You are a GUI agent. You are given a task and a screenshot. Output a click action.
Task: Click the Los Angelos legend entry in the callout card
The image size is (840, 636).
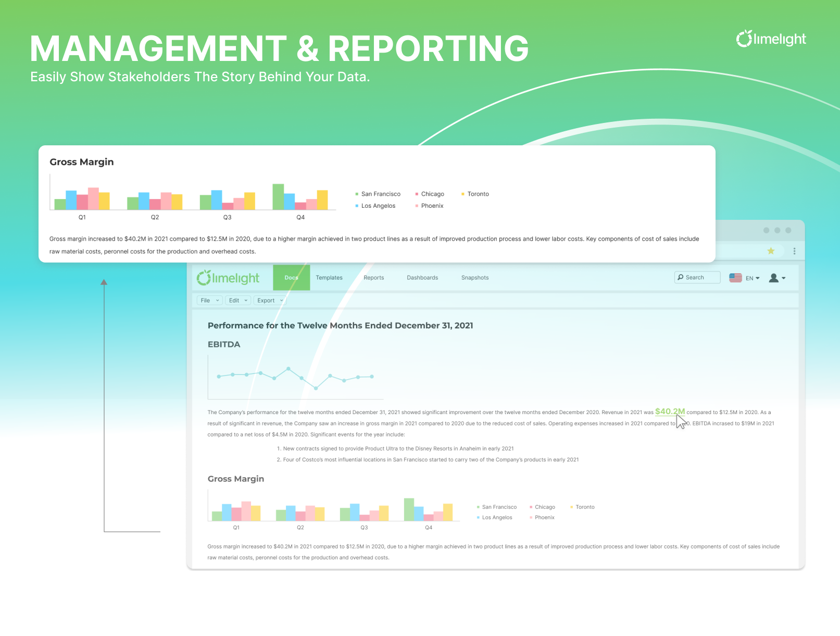coord(375,206)
